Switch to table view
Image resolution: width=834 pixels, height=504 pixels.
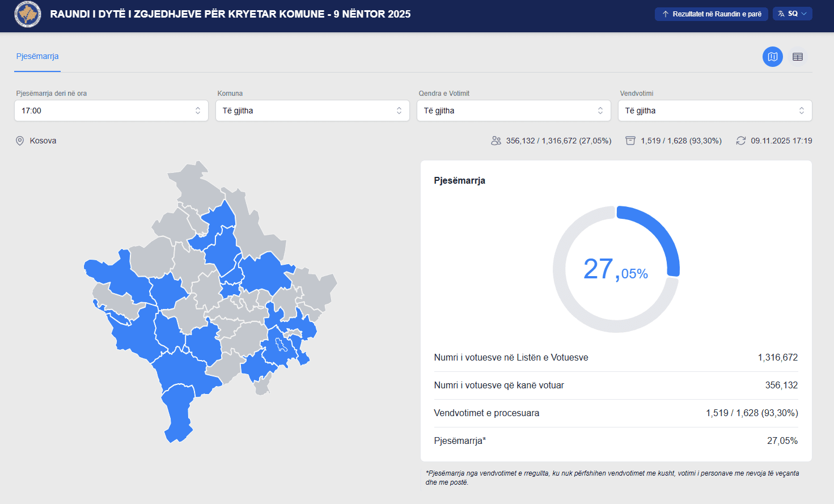click(x=797, y=57)
